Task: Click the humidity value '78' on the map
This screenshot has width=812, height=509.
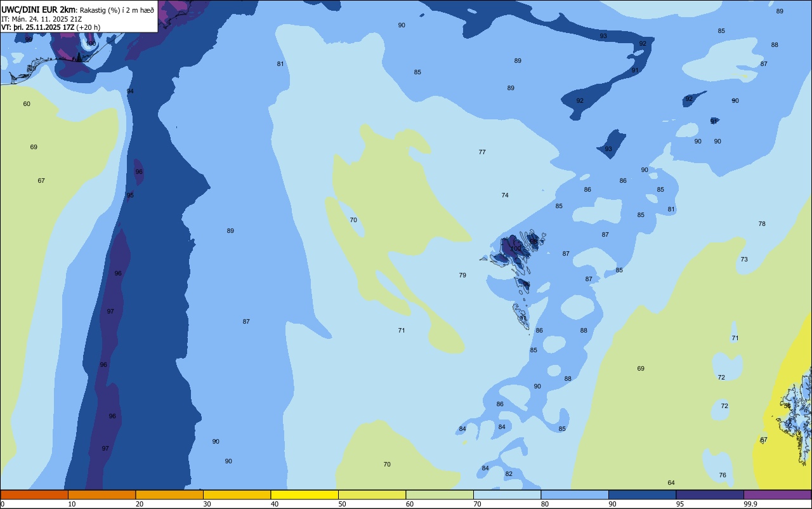Action: pyautogui.click(x=762, y=224)
